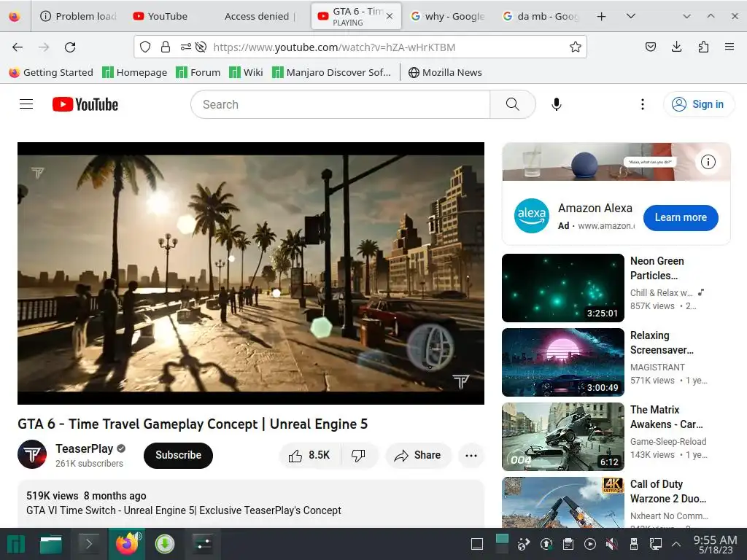The height and width of the screenshot is (560, 747).
Task: List all tabs with the dropdown chevron
Action: 631,16
